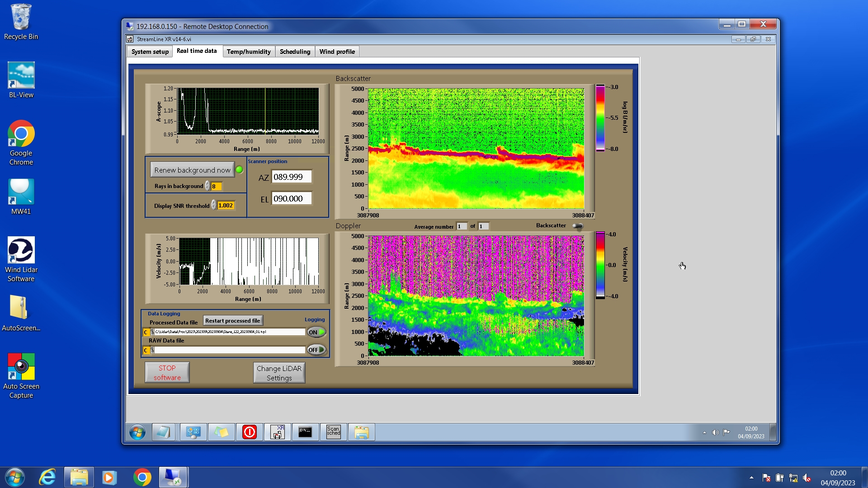Toggle processed data logging ON switch
868x488 pixels.
(316, 332)
